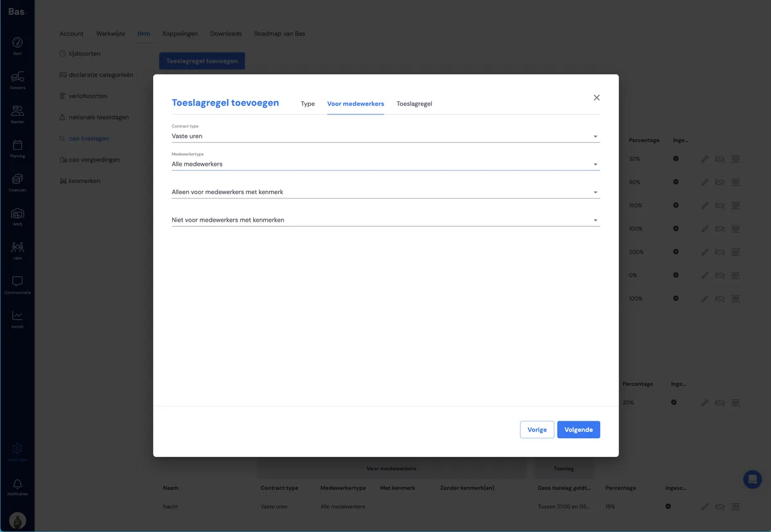Select the Voor medewerkers tab

click(x=355, y=103)
